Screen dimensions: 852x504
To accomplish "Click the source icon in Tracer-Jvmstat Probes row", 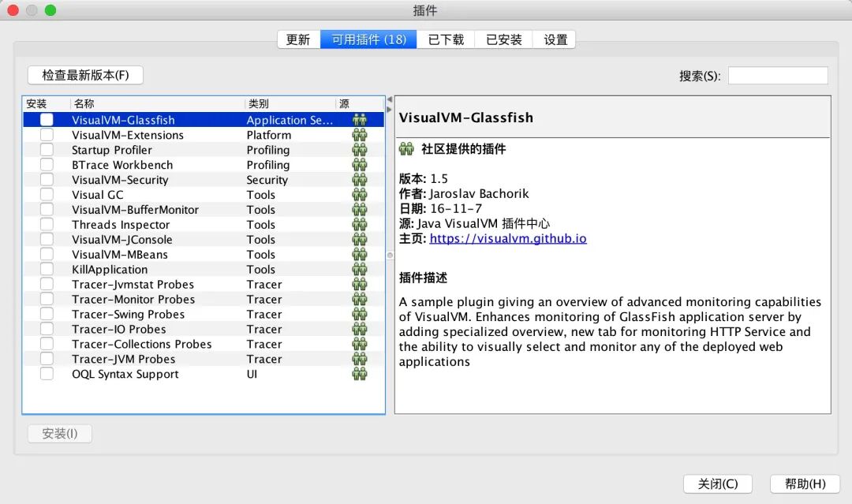I will point(360,284).
